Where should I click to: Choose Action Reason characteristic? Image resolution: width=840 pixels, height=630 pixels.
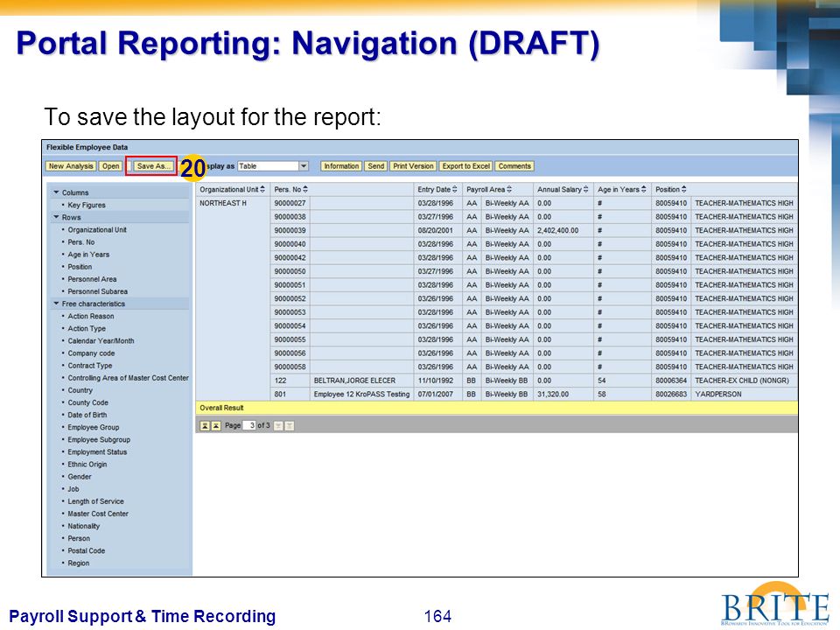pos(90,316)
